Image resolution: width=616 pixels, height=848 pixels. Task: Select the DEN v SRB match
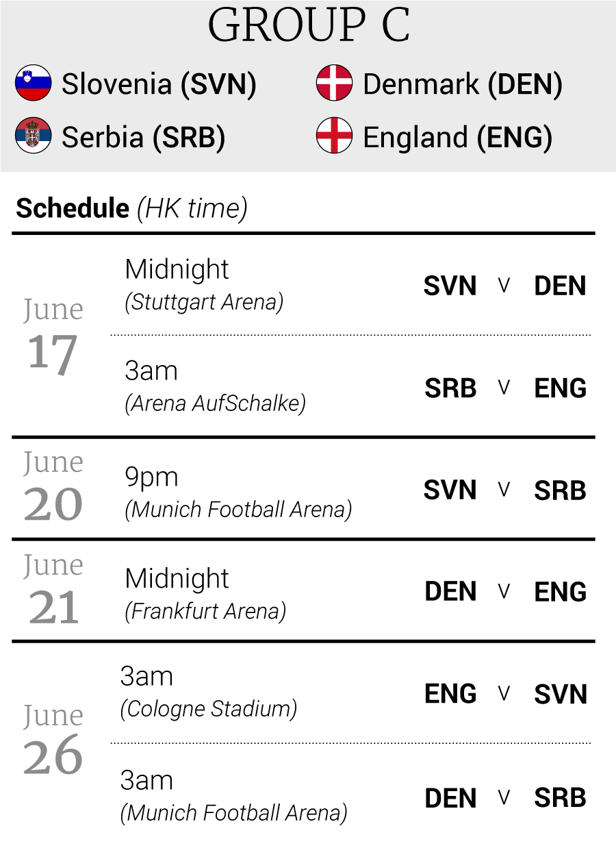(505, 797)
